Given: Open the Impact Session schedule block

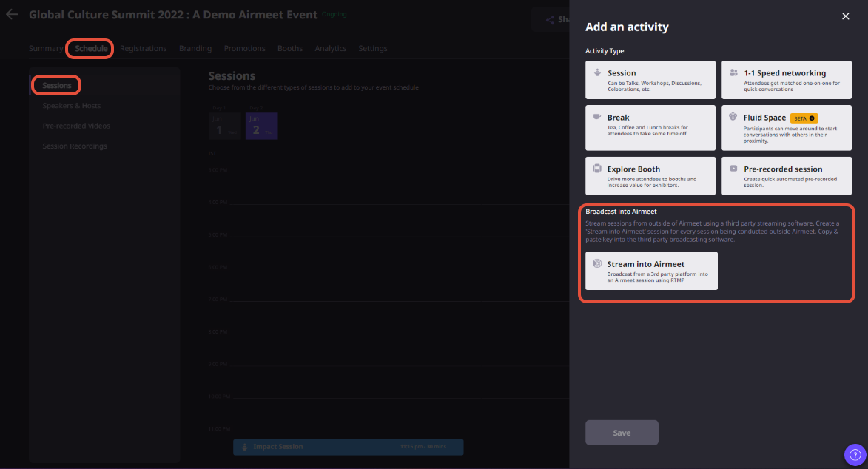Looking at the screenshot, I should pos(349,447).
